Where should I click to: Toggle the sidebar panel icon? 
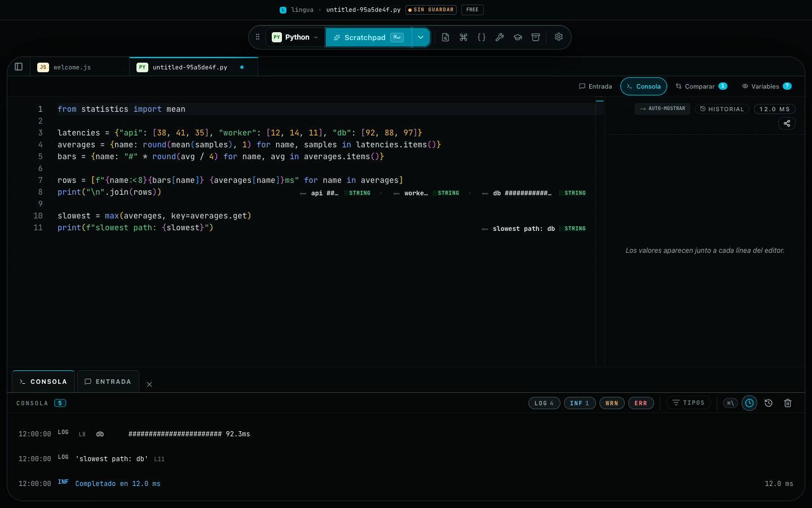(19, 67)
